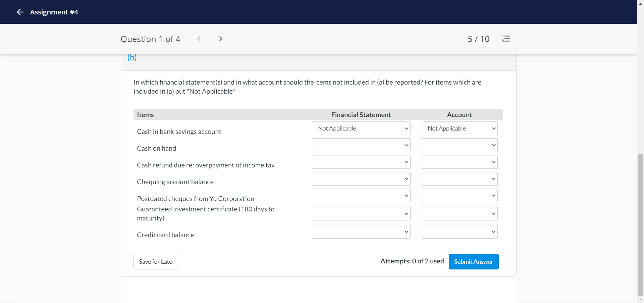The height and width of the screenshot is (303, 644).
Task: Open Account dropdown for Chequing account balance
Action: pos(460,179)
